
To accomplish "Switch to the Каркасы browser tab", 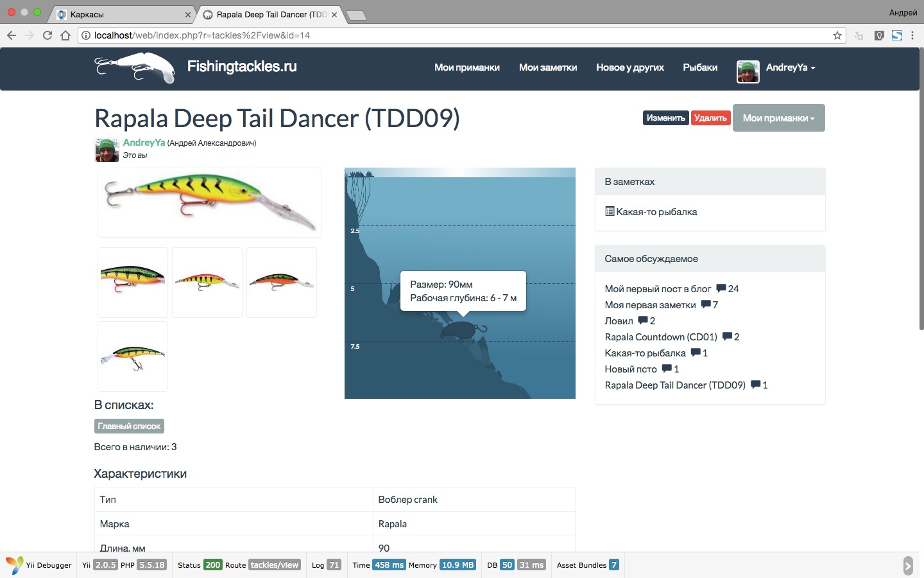I will [122, 14].
